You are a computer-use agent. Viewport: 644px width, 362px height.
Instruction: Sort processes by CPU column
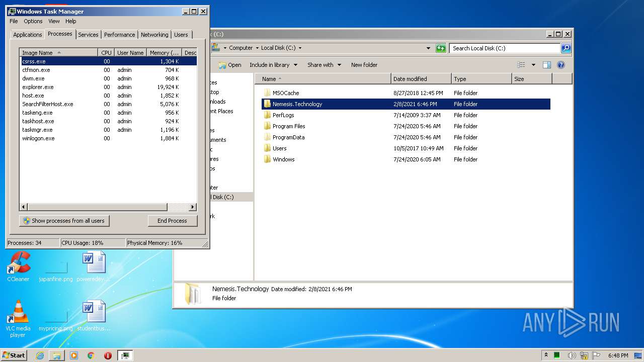coord(106,53)
